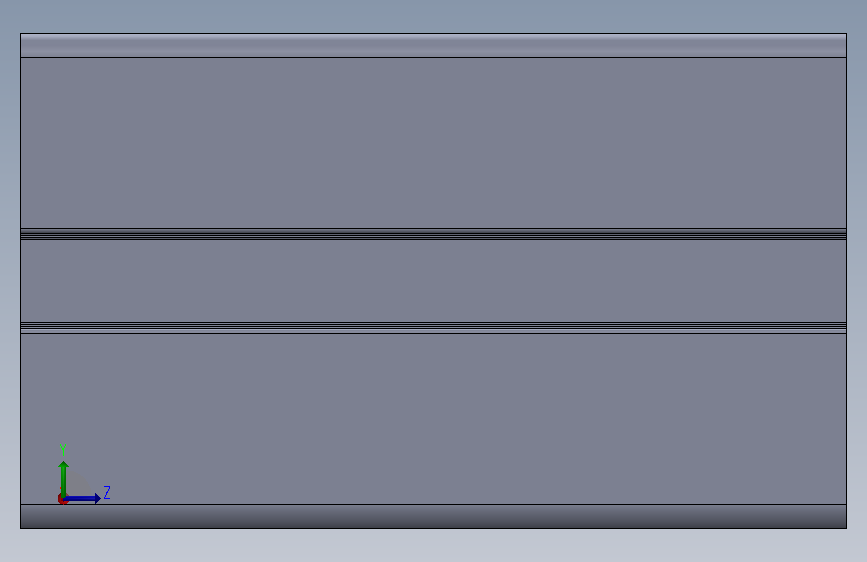Select the model's left vertical edge
The image size is (867, 562).
pyautogui.click(x=20, y=281)
